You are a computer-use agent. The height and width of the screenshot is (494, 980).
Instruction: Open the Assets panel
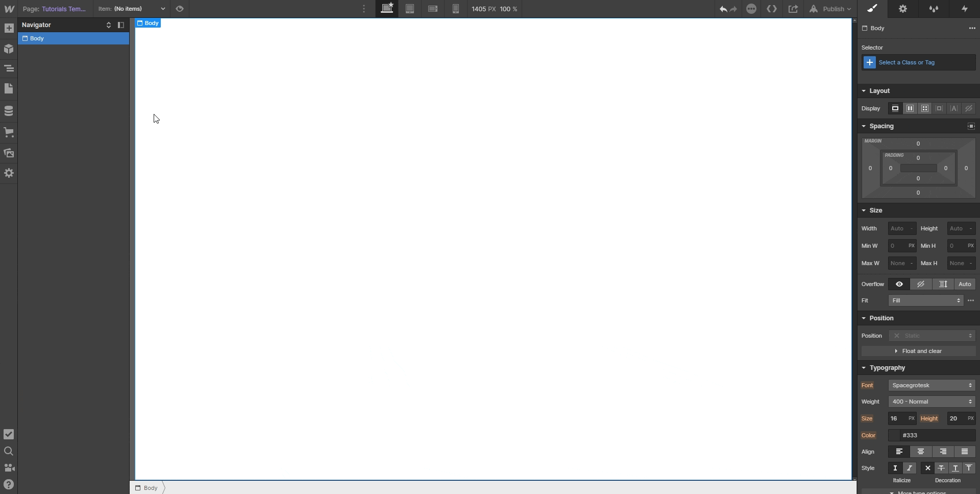coord(9,153)
